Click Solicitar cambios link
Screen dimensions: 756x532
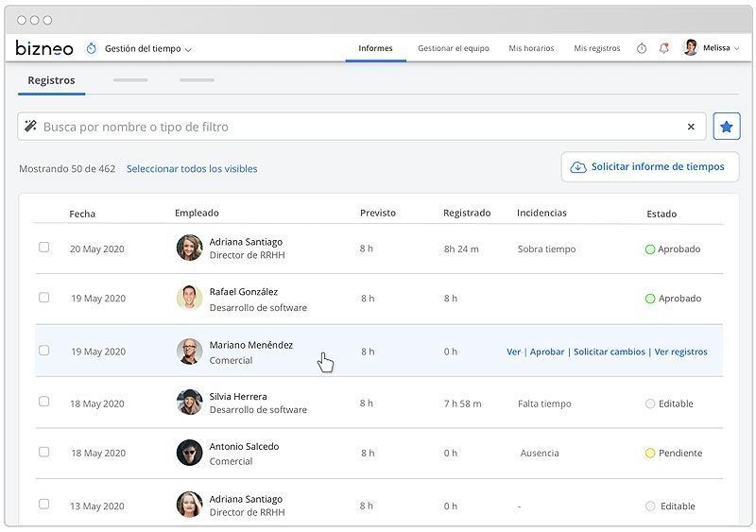click(609, 352)
